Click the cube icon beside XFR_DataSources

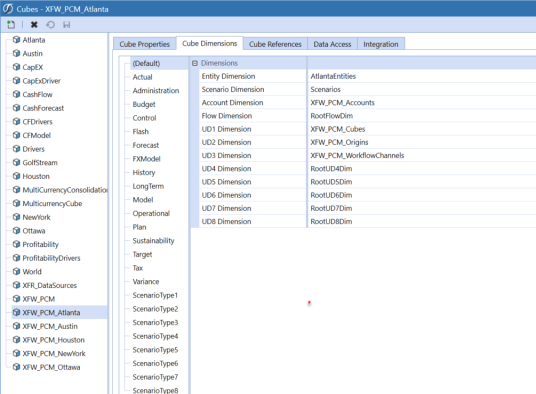click(x=16, y=285)
